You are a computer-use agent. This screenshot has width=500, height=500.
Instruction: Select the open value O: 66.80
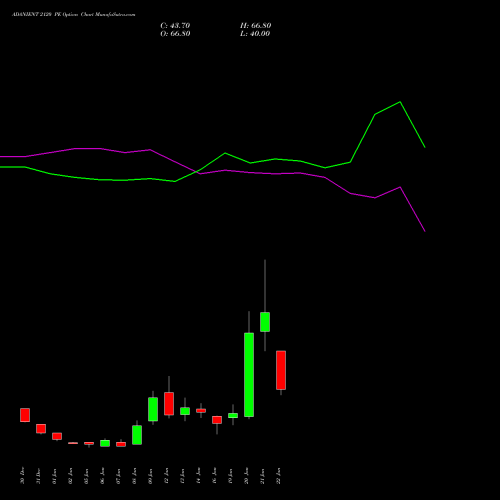[175, 34]
